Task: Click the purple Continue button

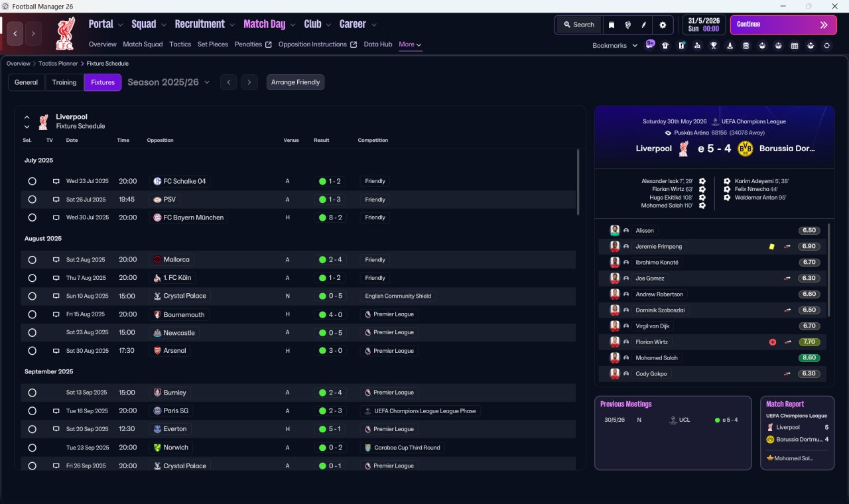Action: point(783,25)
